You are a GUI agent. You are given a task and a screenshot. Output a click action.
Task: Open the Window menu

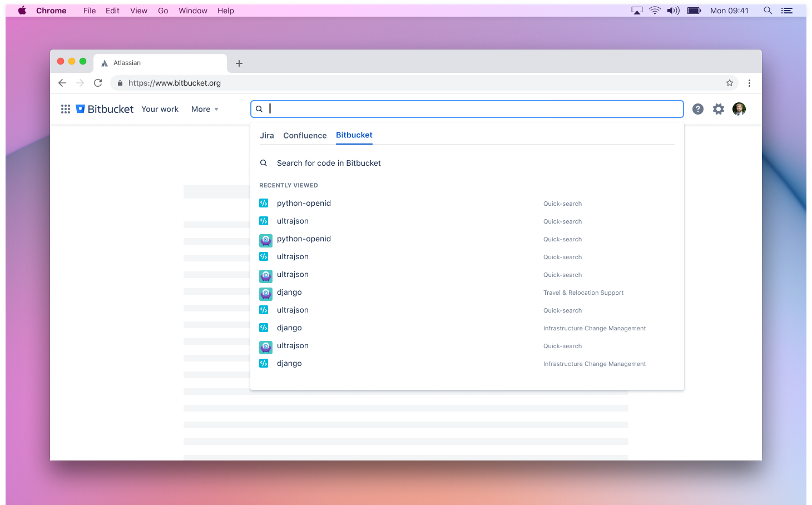point(193,11)
